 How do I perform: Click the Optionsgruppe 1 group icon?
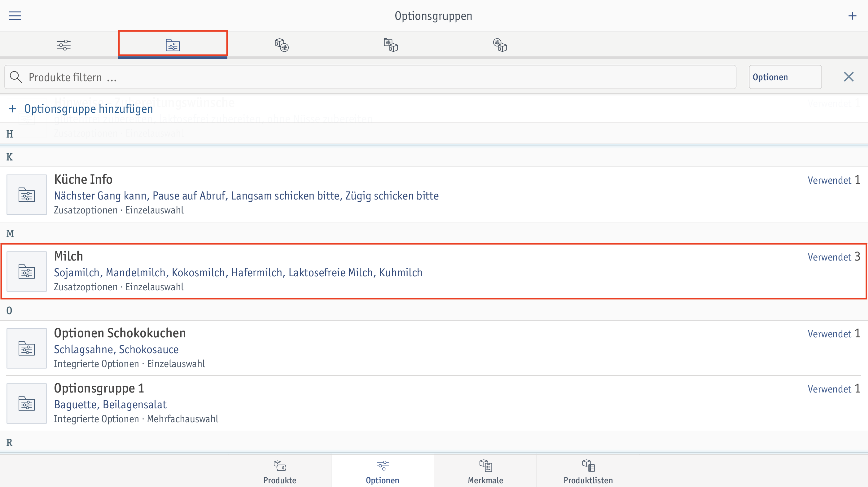point(27,404)
